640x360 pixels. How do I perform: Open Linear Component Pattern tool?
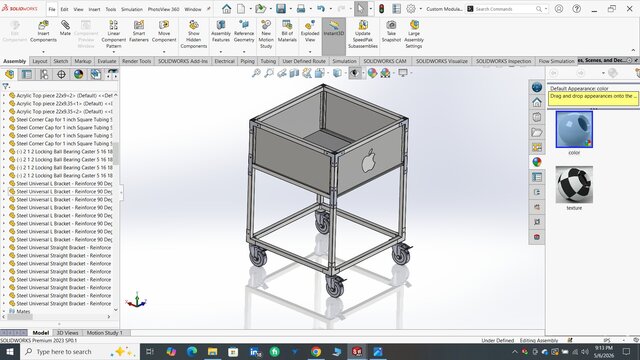click(x=113, y=34)
